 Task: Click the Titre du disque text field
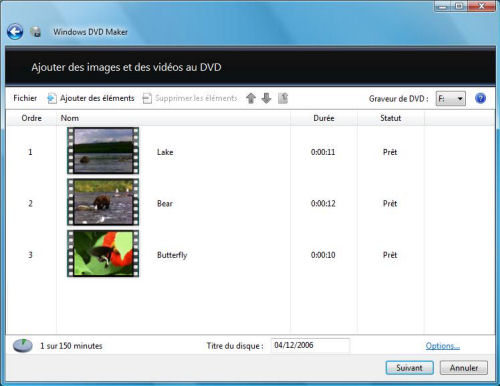(x=310, y=345)
